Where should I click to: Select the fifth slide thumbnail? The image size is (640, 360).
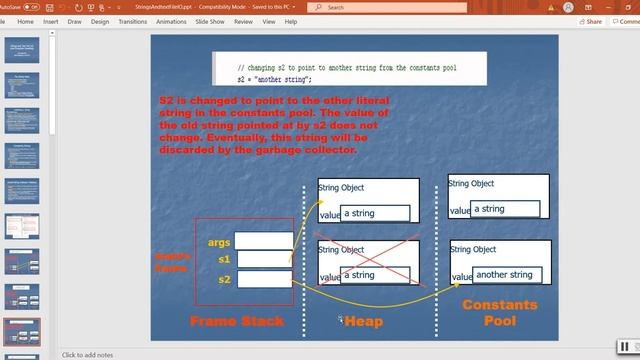(x=22, y=191)
